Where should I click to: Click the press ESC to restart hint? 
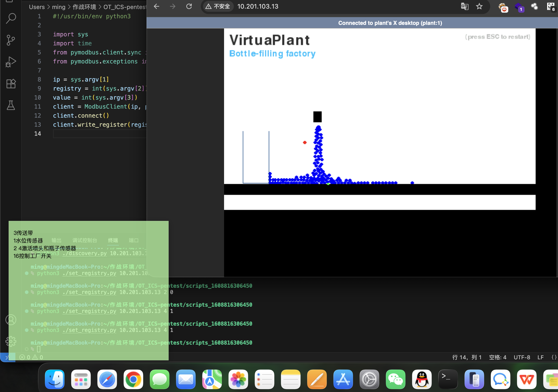[x=497, y=37]
